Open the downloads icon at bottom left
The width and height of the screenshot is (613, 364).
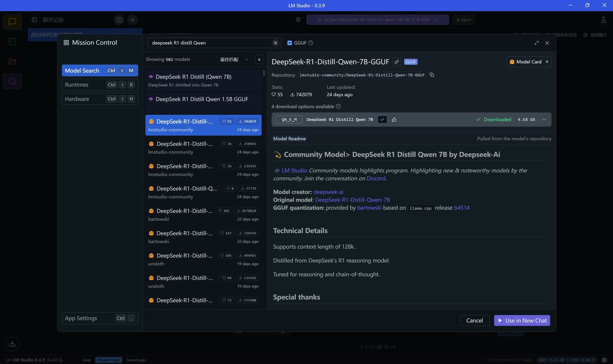point(12,343)
